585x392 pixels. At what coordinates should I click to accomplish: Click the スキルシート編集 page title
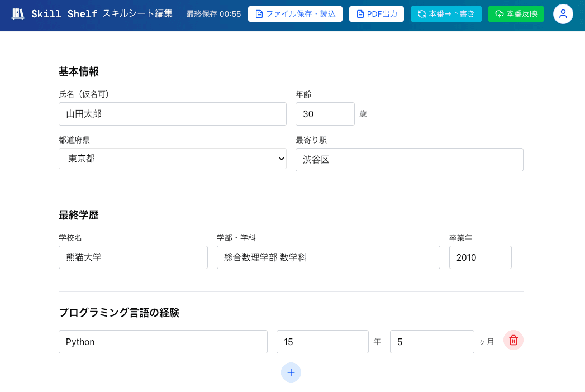tap(137, 14)
